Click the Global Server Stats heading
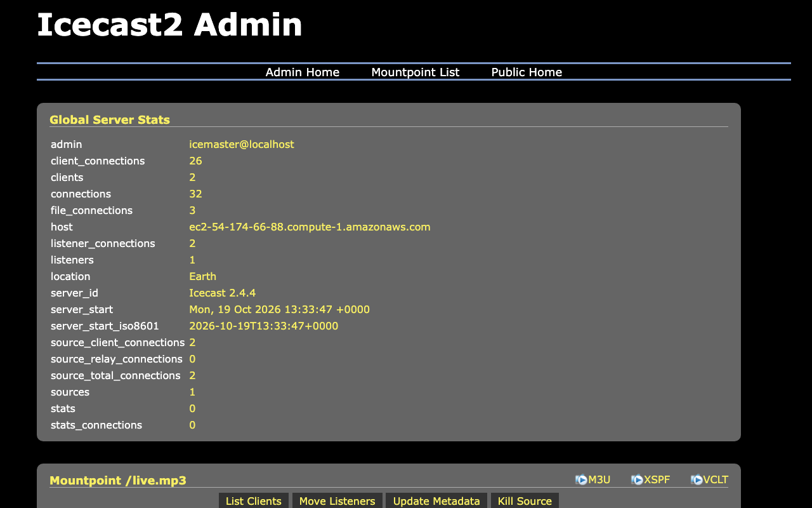 coord(110,120)
